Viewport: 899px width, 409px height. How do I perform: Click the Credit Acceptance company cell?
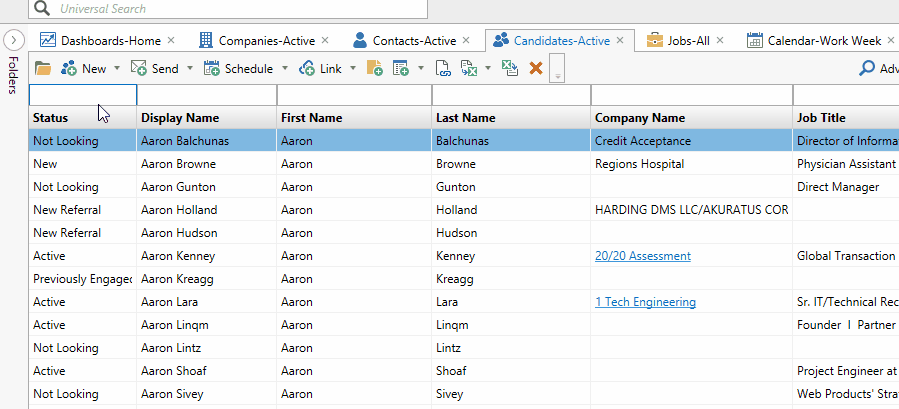692,141
